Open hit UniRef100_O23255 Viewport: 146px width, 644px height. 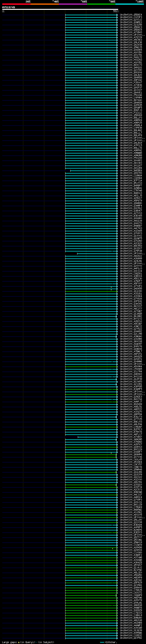pyautogui.click(x=131, y=25)
